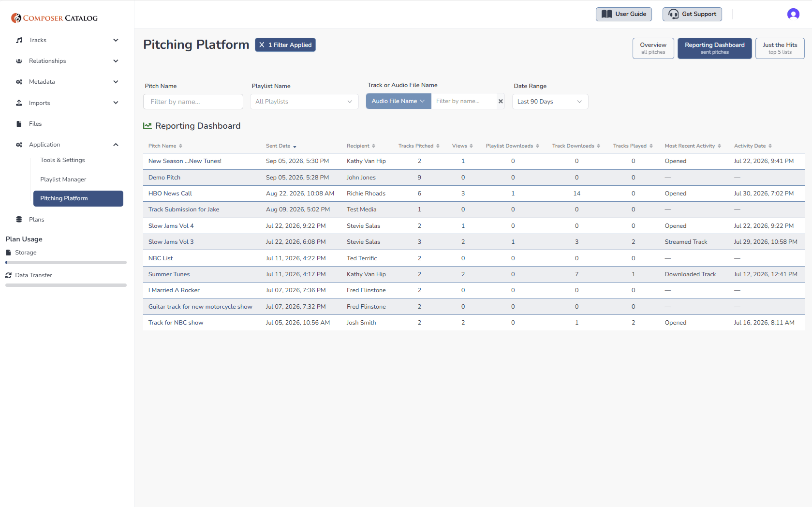Click recipient Richie Rhoads

coord(366,194)
